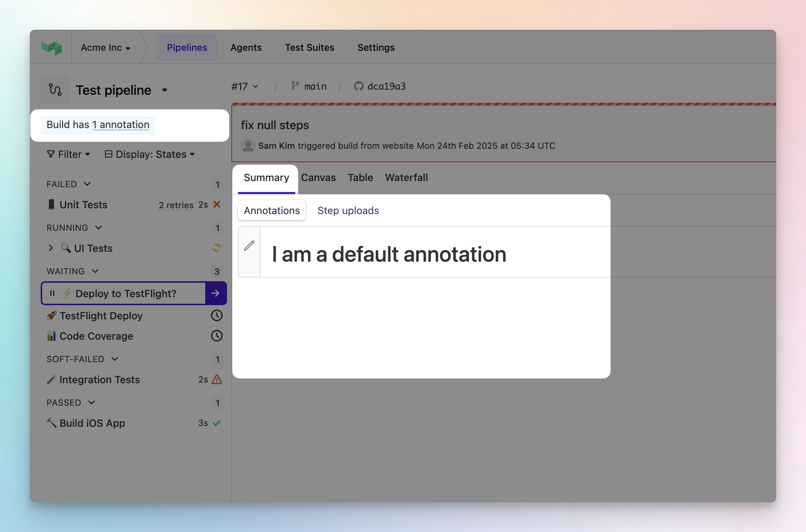Follow the '1 annotation' link
806x532 pixels.
(x=121, y=124)
